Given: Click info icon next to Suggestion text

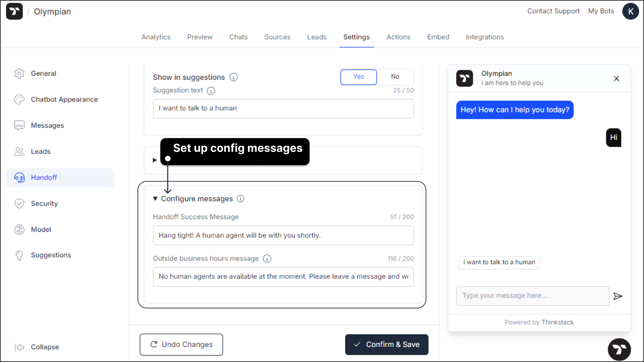Looking at the screenshot, I should 211,91.
